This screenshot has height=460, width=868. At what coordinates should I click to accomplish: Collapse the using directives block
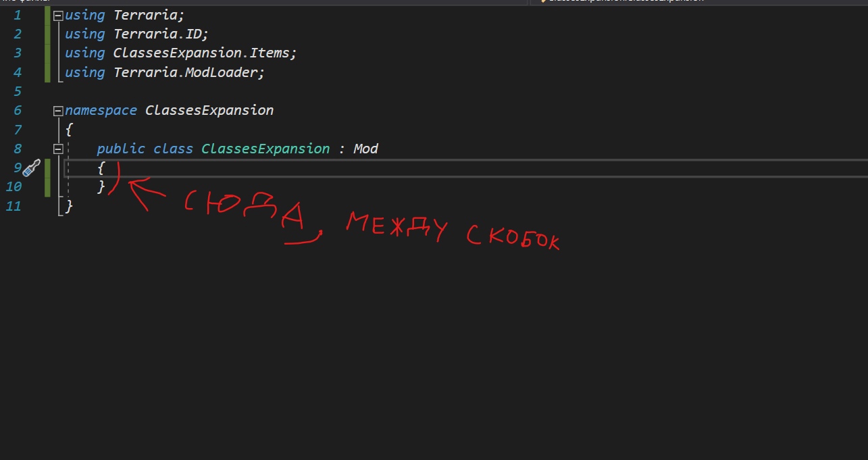57,15
